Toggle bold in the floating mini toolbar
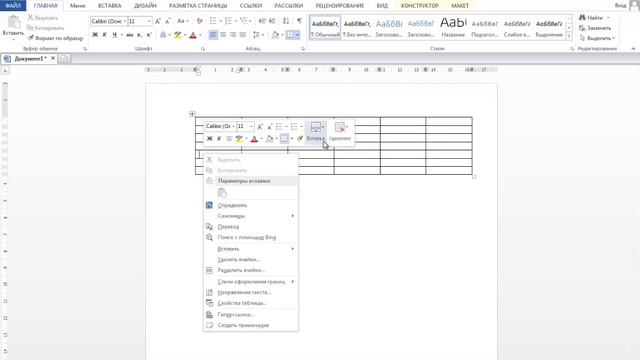 [x=209, y=139]
